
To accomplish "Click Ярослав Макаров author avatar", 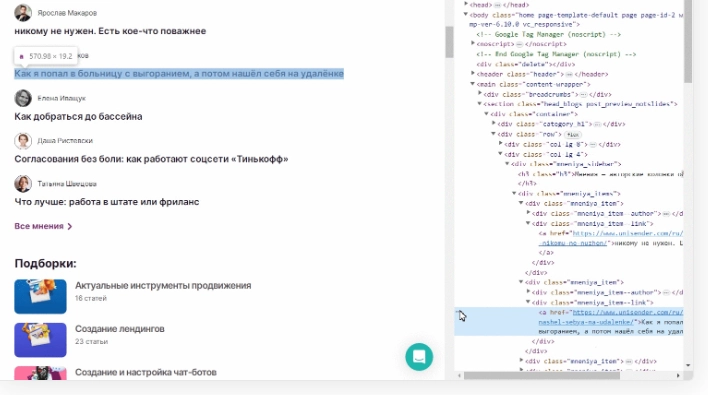I will coord(23,13).
